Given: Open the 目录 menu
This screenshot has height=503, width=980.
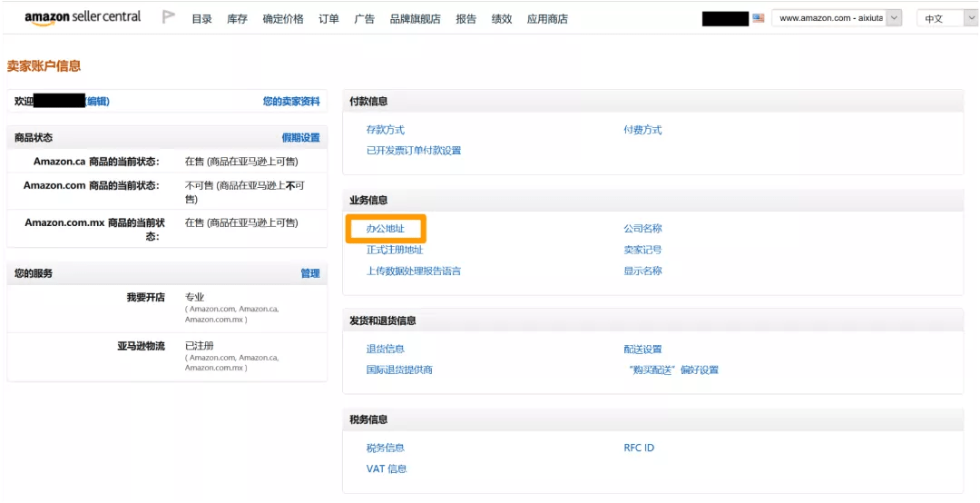Looking at the screenshot, I should tap(201, 19).
